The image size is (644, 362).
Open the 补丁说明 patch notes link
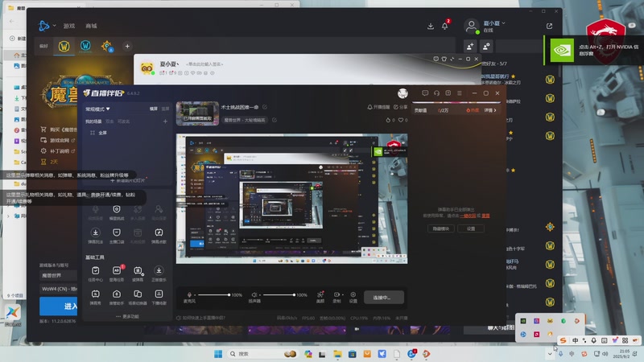[x=58, y=151]
